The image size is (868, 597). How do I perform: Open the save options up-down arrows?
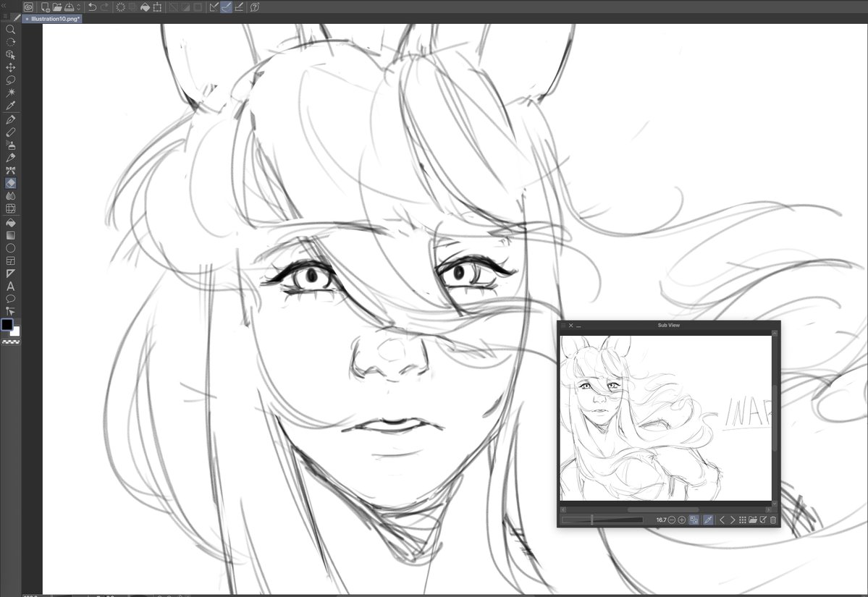[79, 7]
